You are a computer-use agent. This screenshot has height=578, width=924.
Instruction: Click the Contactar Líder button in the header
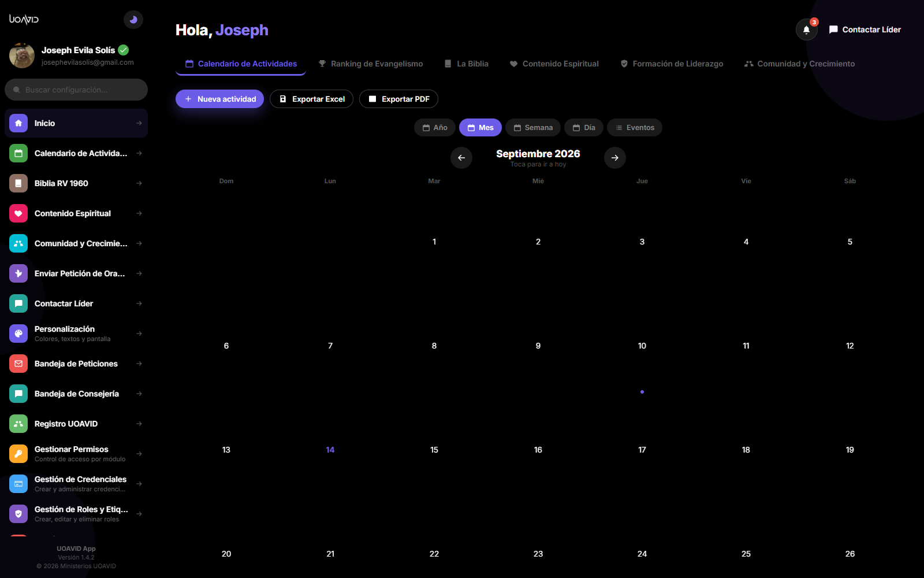(x=865, y=29)
